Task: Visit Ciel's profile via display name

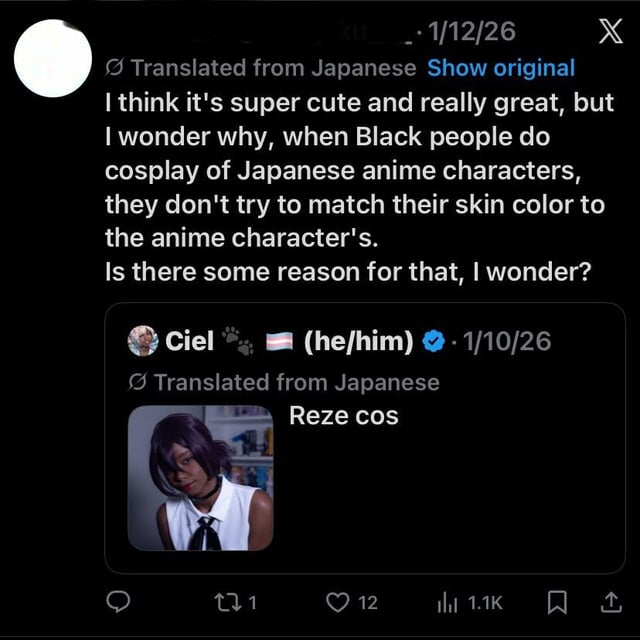Action: (x=189, y=342)
